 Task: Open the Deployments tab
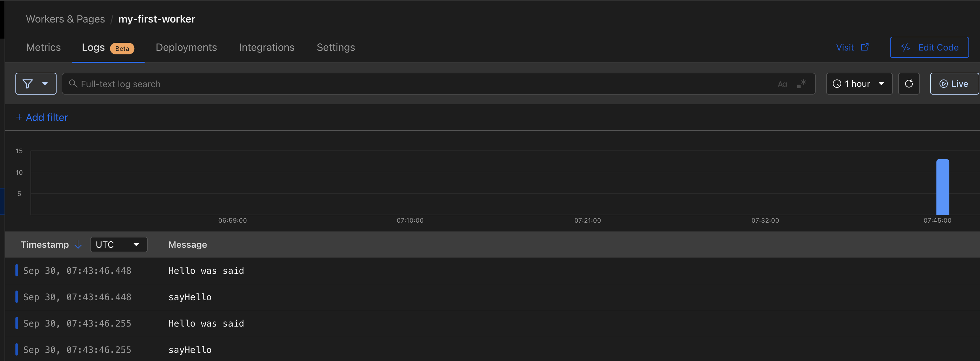pyautogui.click(x=186, y=47)
